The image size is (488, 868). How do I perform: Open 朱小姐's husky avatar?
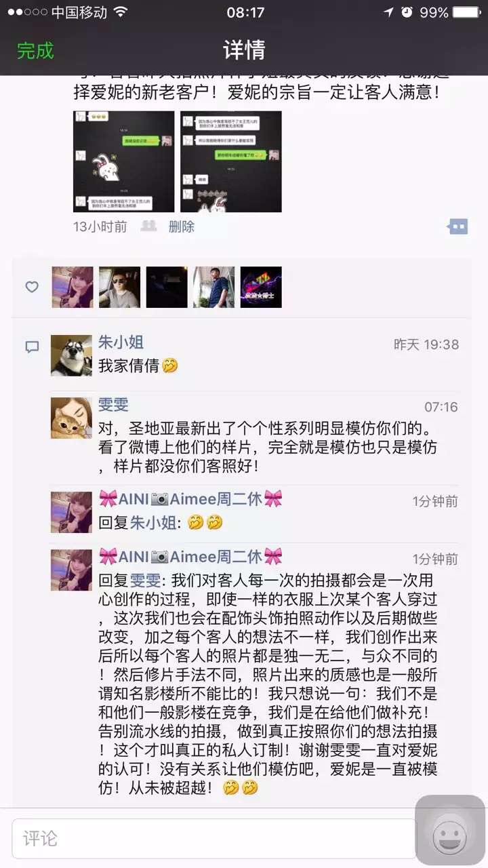(71, 355)
